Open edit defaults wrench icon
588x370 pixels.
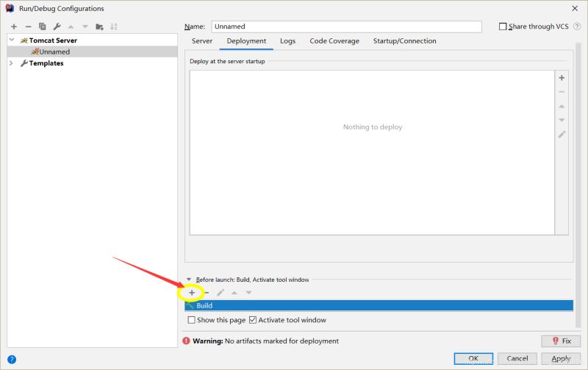[x=57, y=26]
